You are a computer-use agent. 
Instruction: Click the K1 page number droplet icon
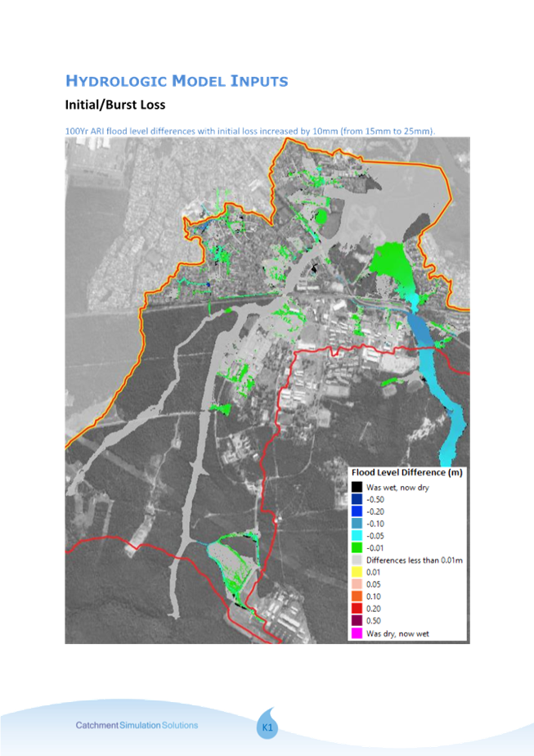pos(267,725)
